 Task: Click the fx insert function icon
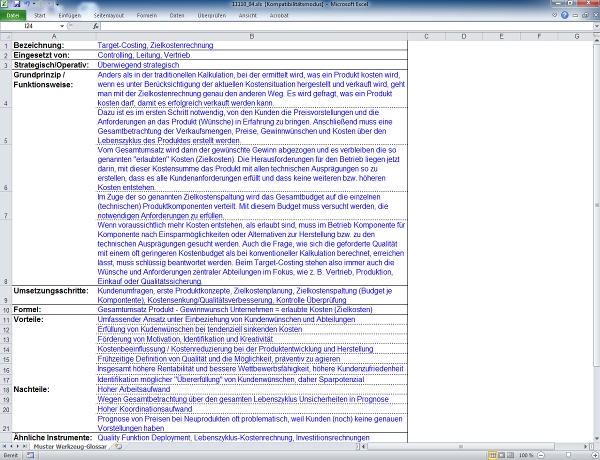pos(93,27)
